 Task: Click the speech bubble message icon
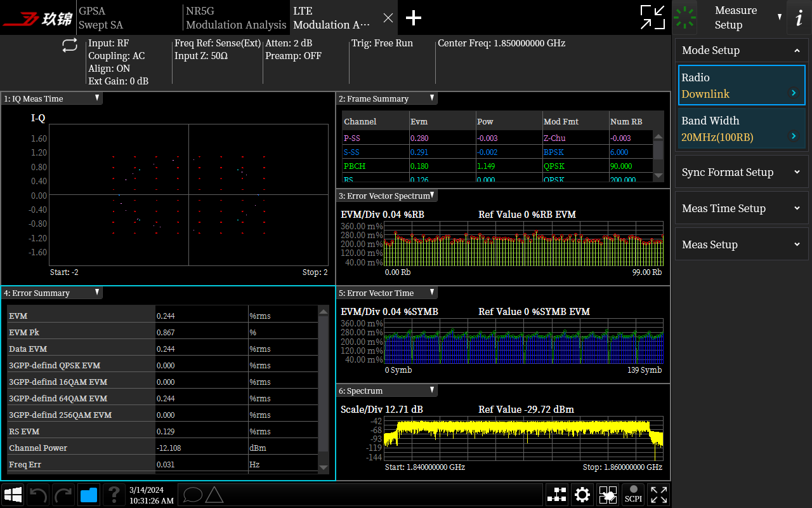click(x=192, y=495)
